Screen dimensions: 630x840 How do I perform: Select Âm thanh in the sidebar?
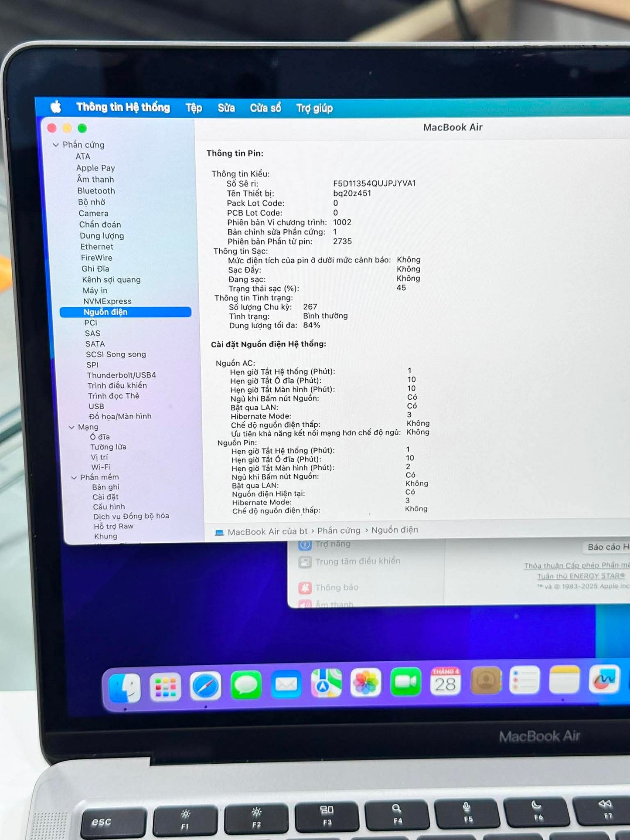(95, 179)
